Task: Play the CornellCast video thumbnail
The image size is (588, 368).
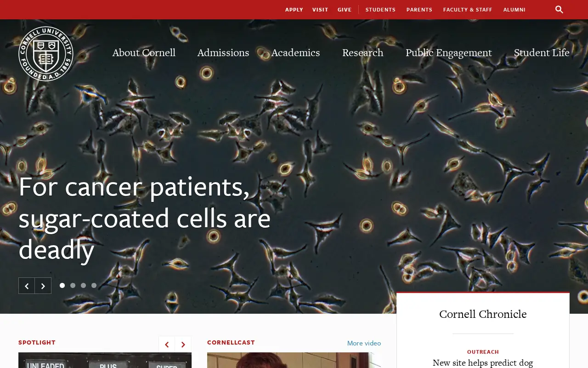Action: [x=294, y=360]
